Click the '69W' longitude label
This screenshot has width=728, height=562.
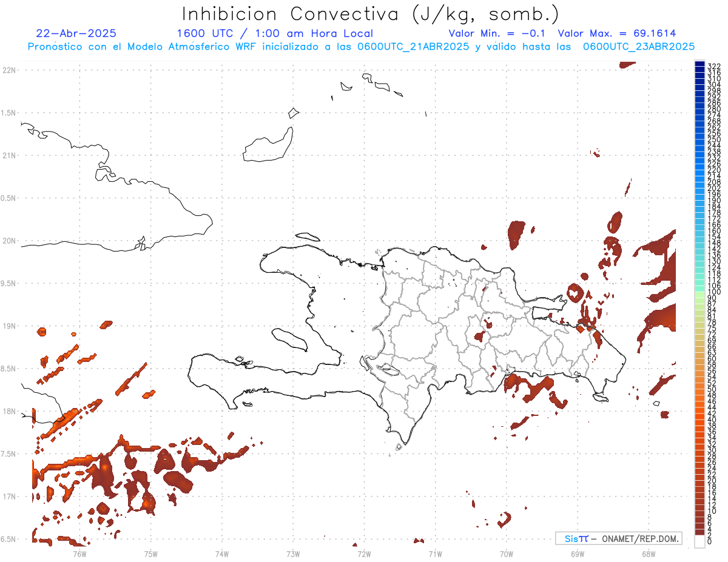pyautogui.click(x=578, y=554)
